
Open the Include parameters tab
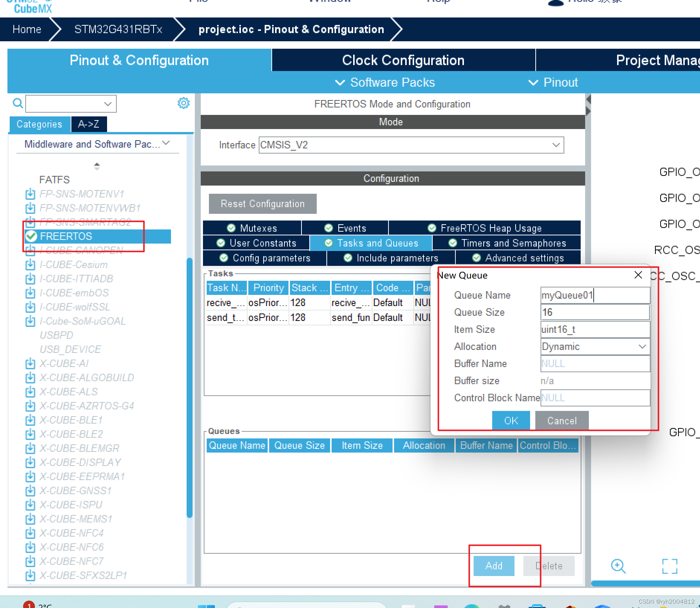[391, 258]
